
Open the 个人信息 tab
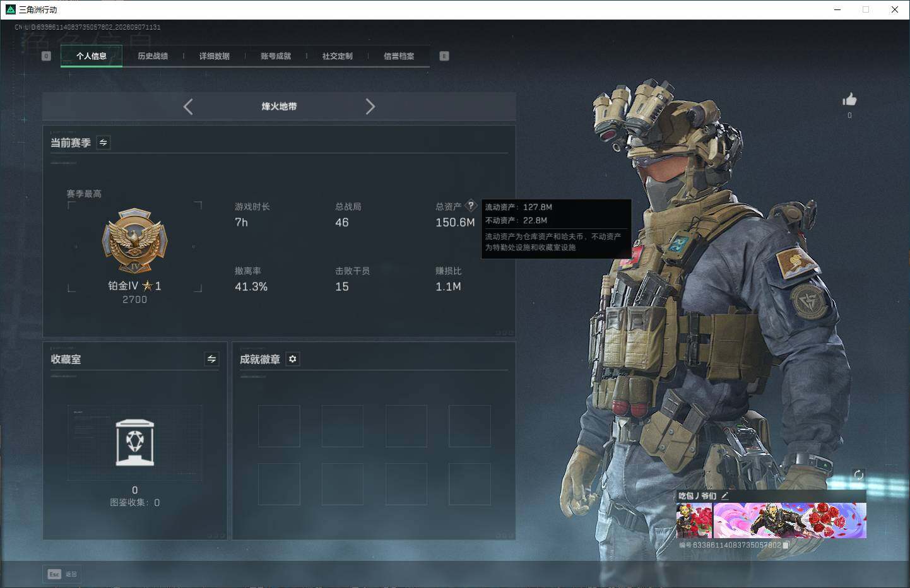92,56
